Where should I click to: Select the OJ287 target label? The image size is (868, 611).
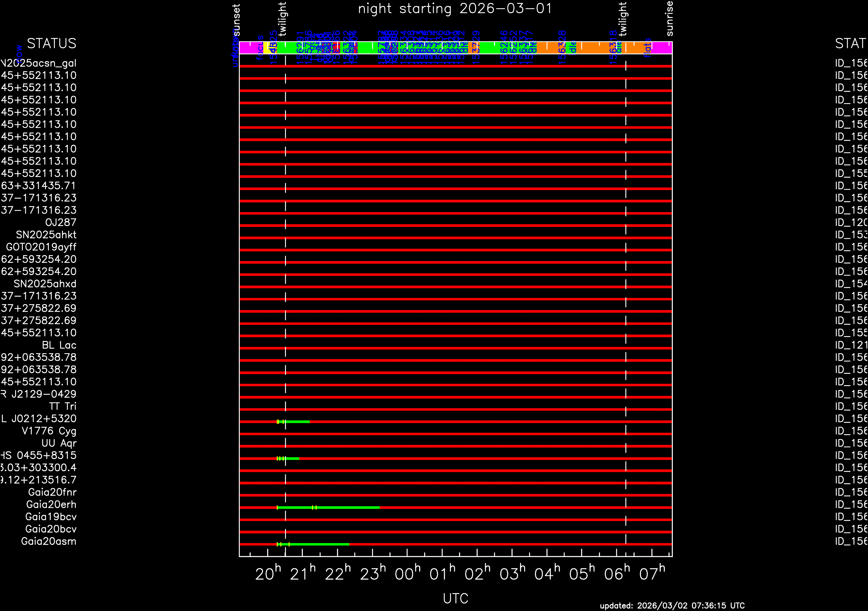coord(60,222)
